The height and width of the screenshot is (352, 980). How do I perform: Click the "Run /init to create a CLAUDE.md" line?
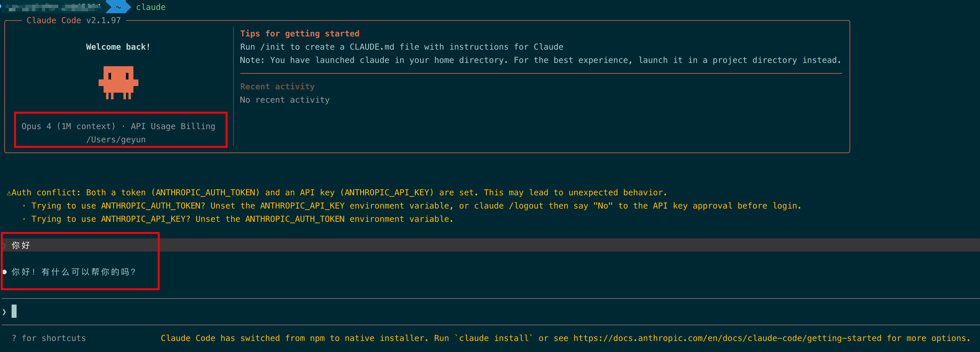pyautogui.click(x=402, y=47)
